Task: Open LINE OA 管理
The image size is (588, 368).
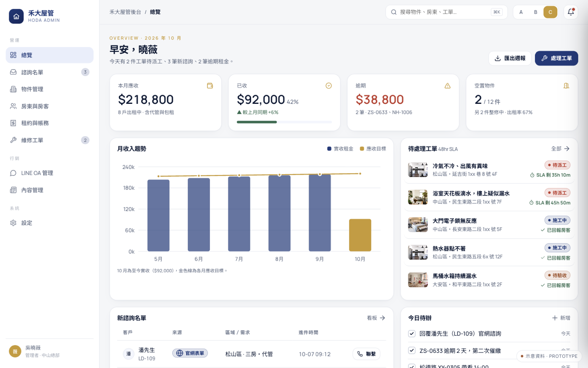Action: pyautogui.click(x=50, y=173)
